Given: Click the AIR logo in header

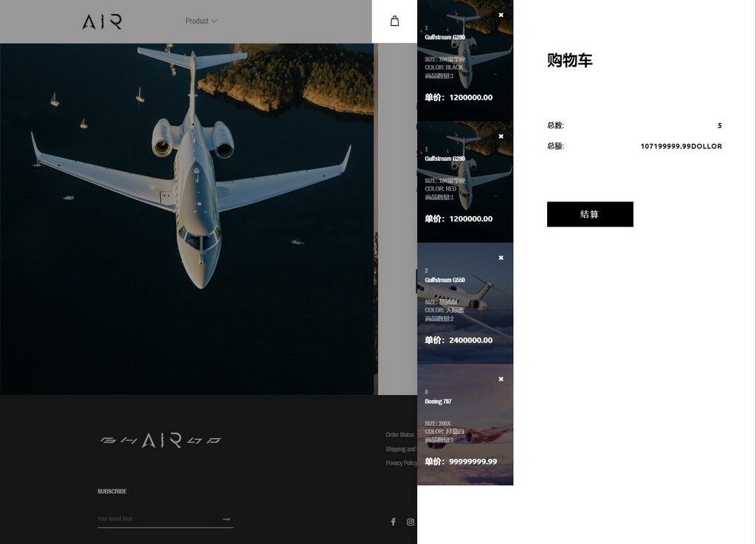Looking at the screenshot, I should click(102, 21).
